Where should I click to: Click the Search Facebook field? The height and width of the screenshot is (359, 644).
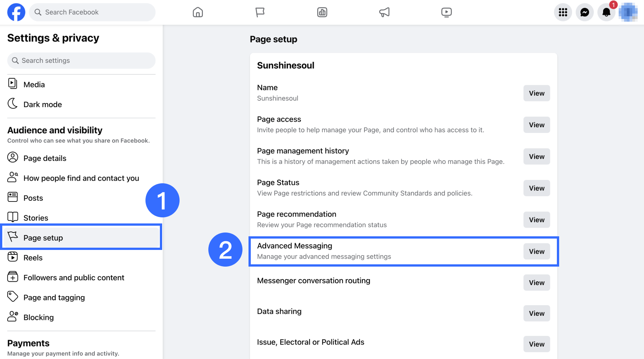[92, 12]
